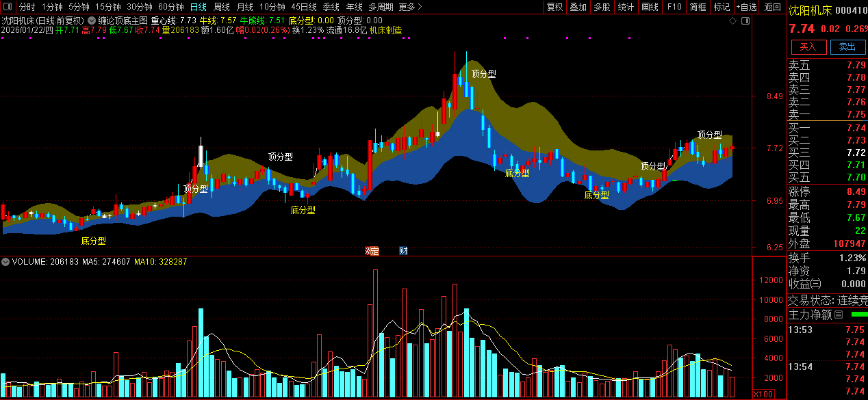The width and height of the screenshot is (868, 400).
Task: Open the 多股 toolbar button
Action: click(x=602, y=7)
